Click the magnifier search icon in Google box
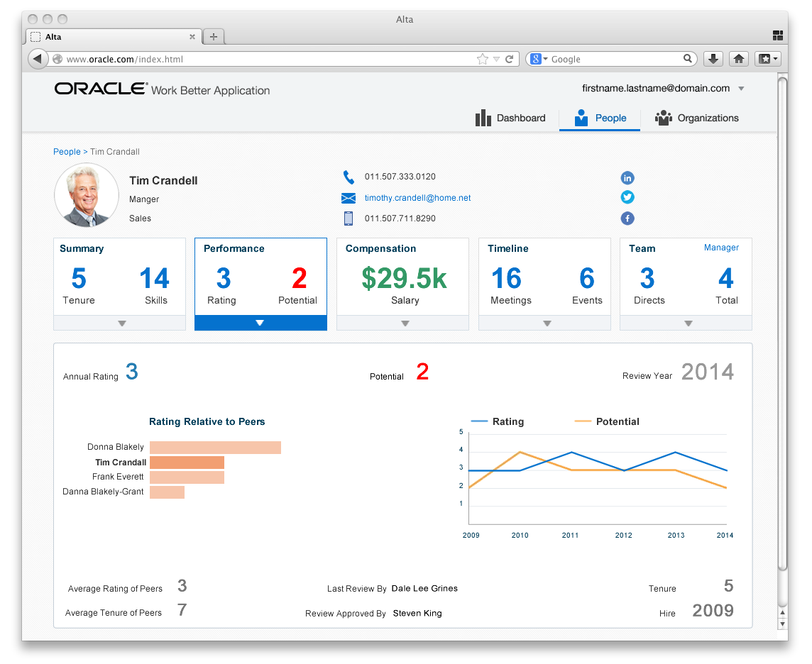This screenshot has width=812, height=664. click(687, 58)
